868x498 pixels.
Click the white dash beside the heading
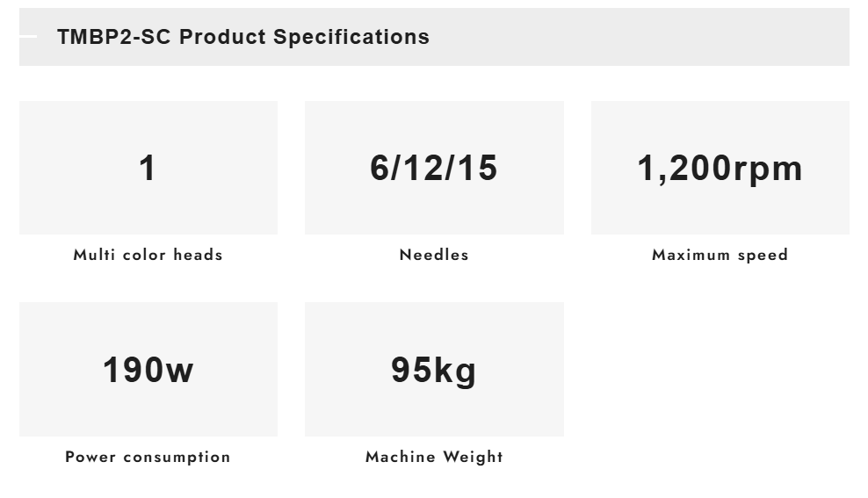28,37
